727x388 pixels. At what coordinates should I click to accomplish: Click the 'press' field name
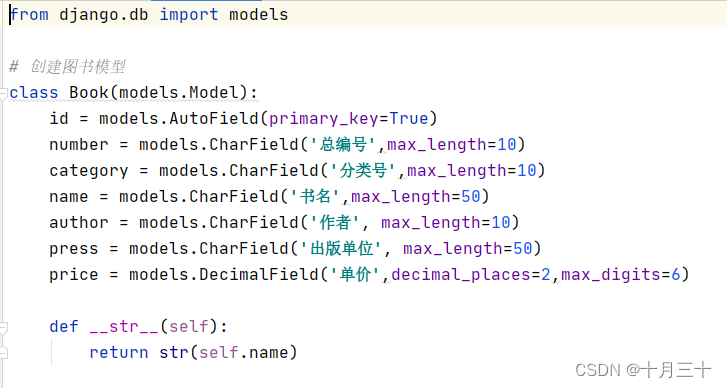click(x=74, y=249)
